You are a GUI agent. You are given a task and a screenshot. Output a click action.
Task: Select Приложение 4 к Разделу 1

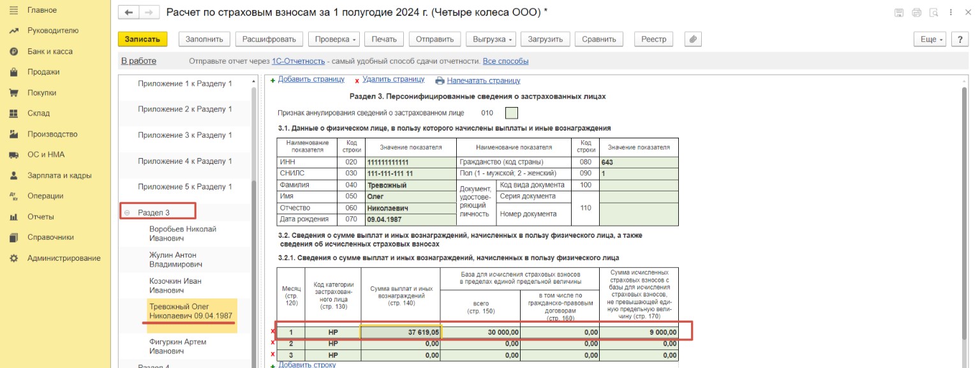(x=185, y=161)
